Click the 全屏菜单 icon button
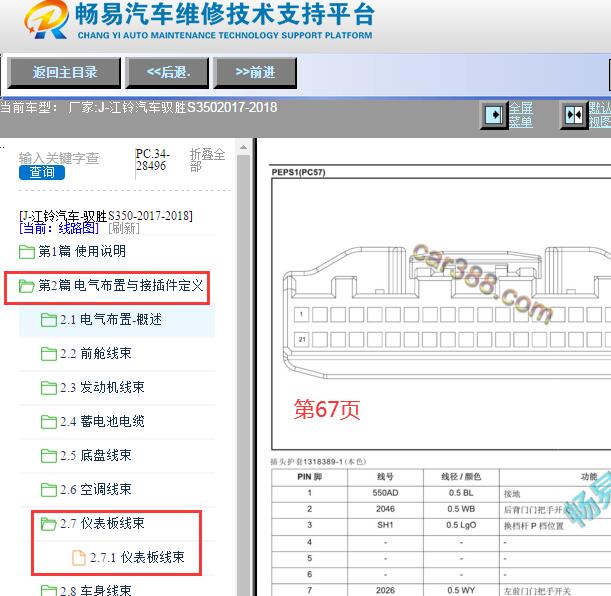Image resolution: width=611 pixels, height=596 pixels. coord(494,115)
